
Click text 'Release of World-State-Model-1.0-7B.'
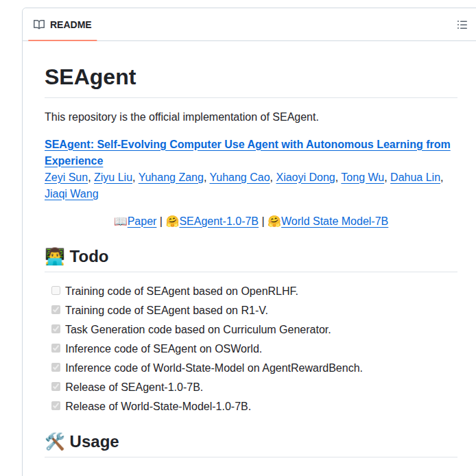tap(158, 406)
